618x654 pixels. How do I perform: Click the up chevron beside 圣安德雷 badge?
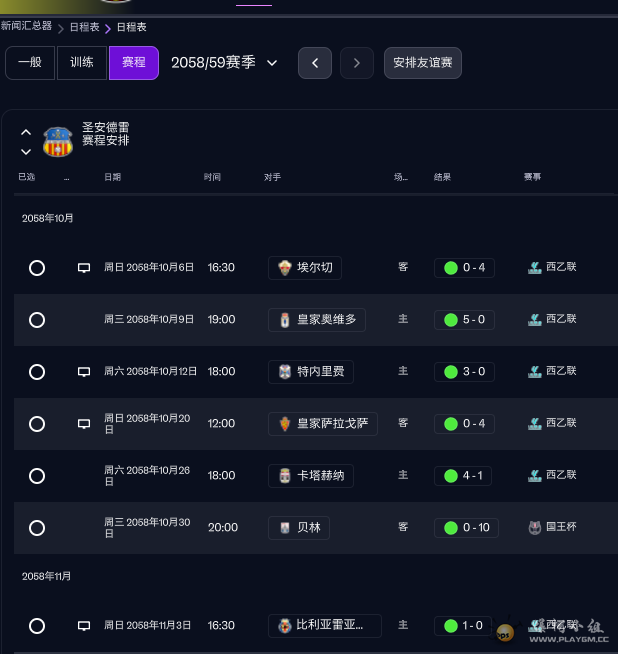pos(26,132)
